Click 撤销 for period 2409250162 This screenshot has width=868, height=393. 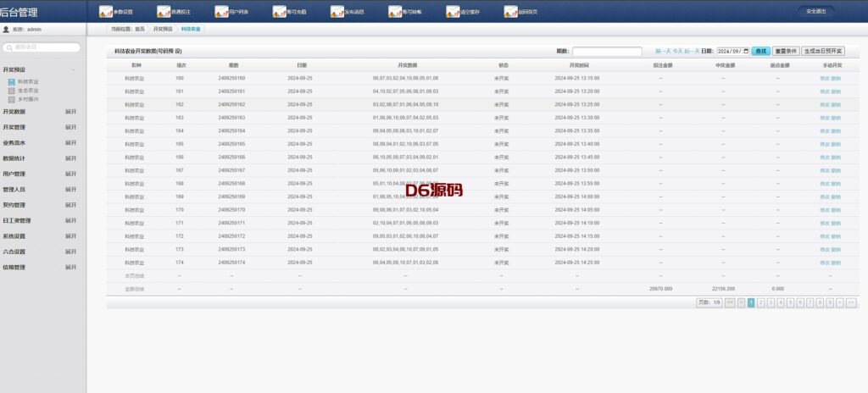(x=836, y=105)
